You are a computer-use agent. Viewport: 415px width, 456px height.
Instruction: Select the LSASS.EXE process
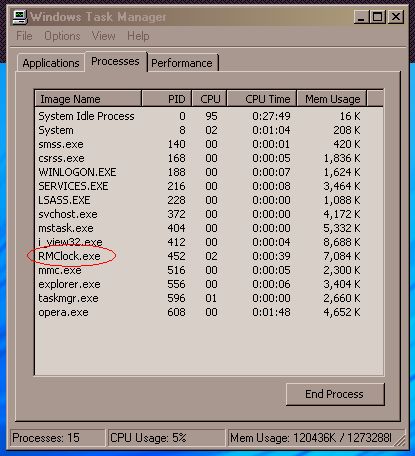[209, 200]
